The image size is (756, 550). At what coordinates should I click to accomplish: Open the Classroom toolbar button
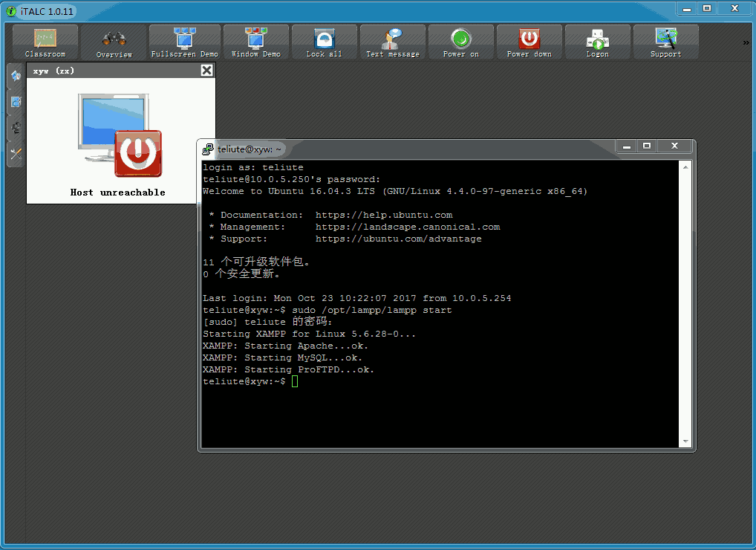[x=45, y=42]
